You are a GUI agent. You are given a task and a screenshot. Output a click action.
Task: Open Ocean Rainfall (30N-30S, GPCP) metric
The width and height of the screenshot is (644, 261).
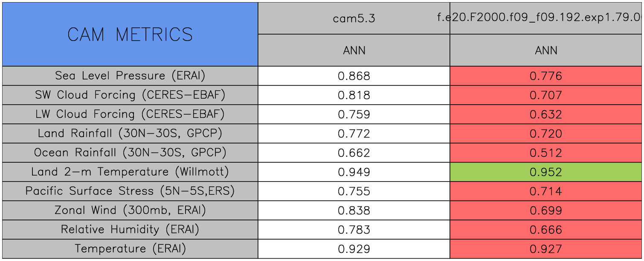coord(130,153)
